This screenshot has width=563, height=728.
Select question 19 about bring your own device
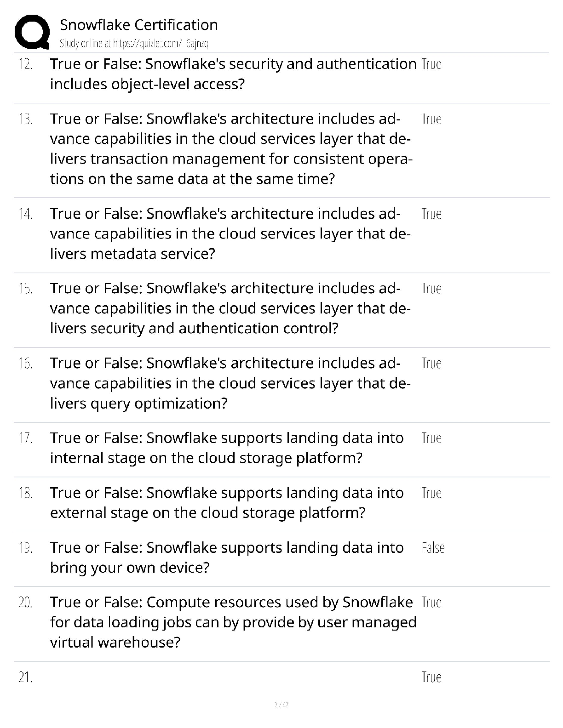(x=227, y=558)
